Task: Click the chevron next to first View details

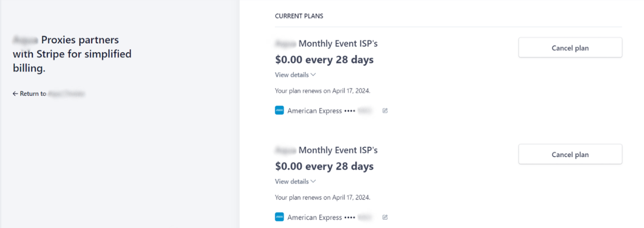Action: (x=313, y=75)
